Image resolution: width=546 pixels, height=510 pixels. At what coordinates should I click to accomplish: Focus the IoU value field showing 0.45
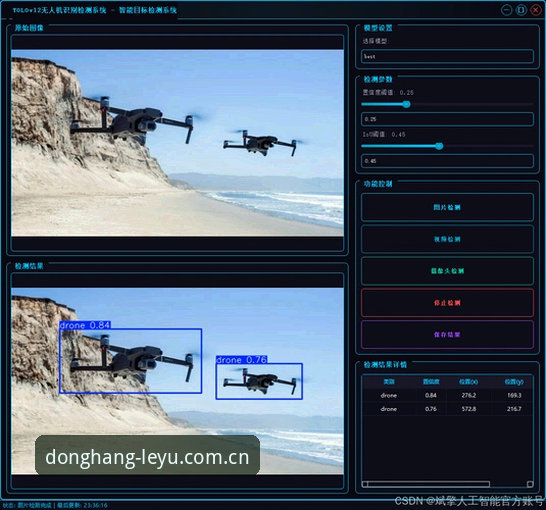click(x=447, y=161)
